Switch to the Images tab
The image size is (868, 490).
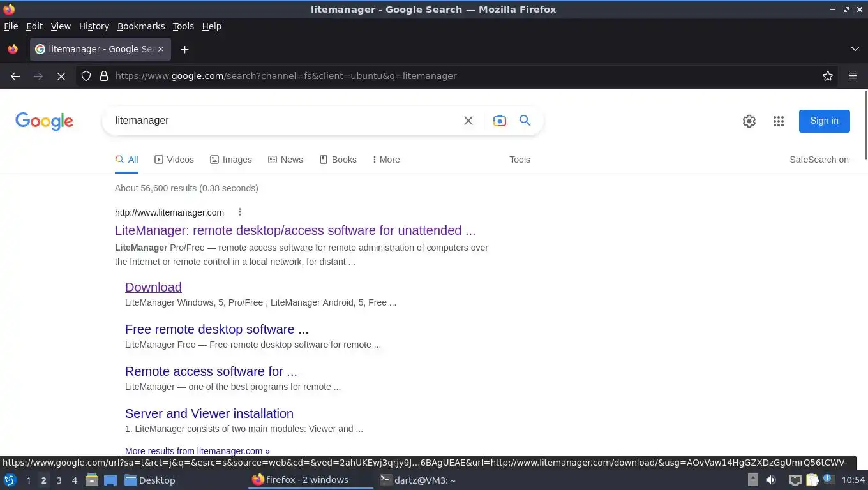tap(231, 160)
